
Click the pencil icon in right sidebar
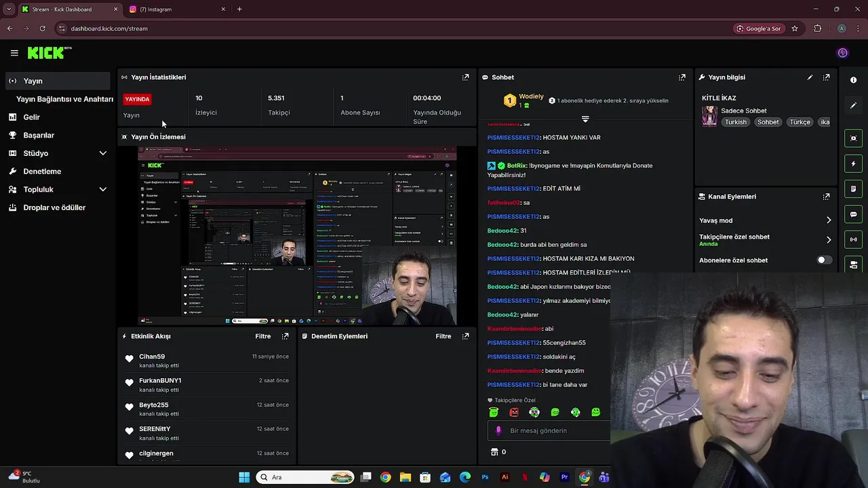853,106
